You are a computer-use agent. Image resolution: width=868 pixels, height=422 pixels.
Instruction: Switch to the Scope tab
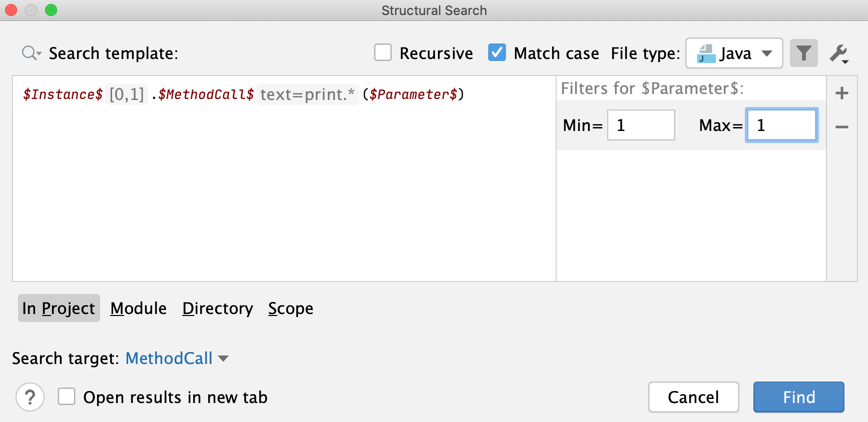click(291, 308)
